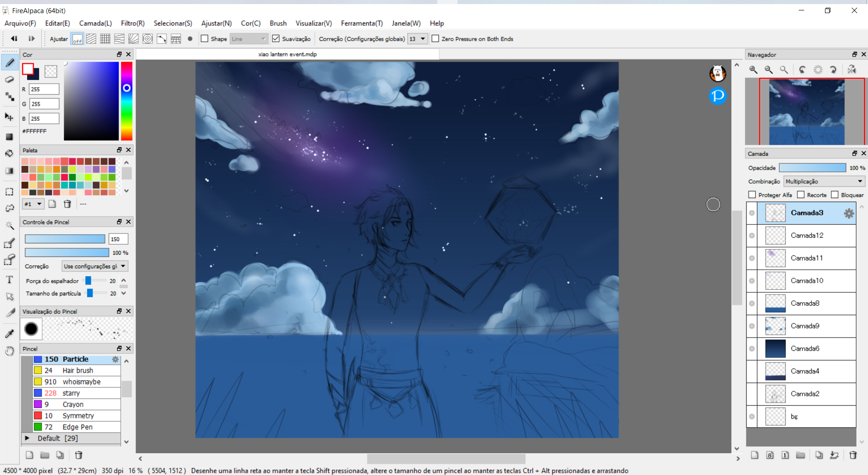Select the Eraser tool
The image size is (868, 475).
click(x=10, y=80)
